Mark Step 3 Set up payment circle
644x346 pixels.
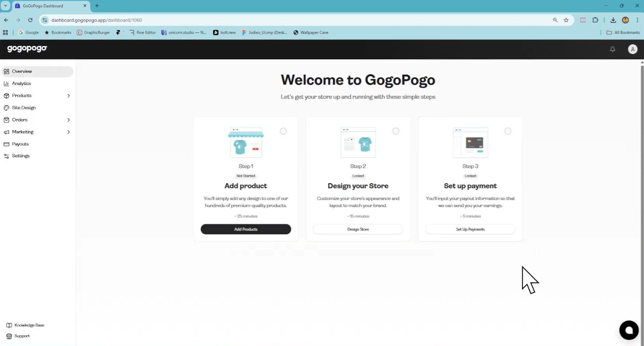coord(508,131)
